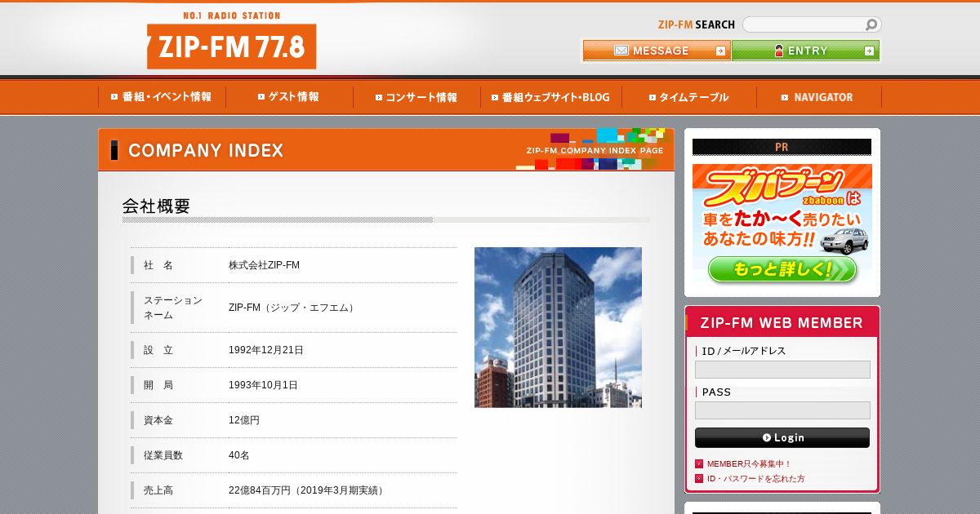The width and height of the screenshot is (980, 514).
Task: Open タイムテーブル menu
Action: point(689,97)
